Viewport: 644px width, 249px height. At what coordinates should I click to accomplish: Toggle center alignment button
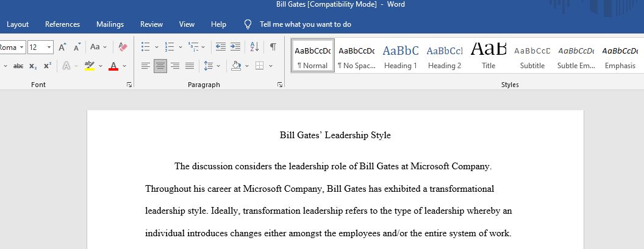(x=160, y=66)
